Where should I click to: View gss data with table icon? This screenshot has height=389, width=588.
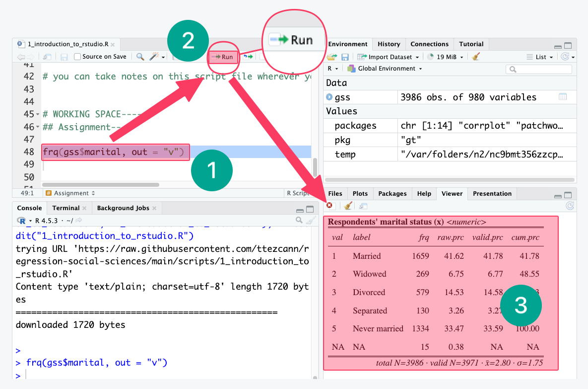pos(563,97)
